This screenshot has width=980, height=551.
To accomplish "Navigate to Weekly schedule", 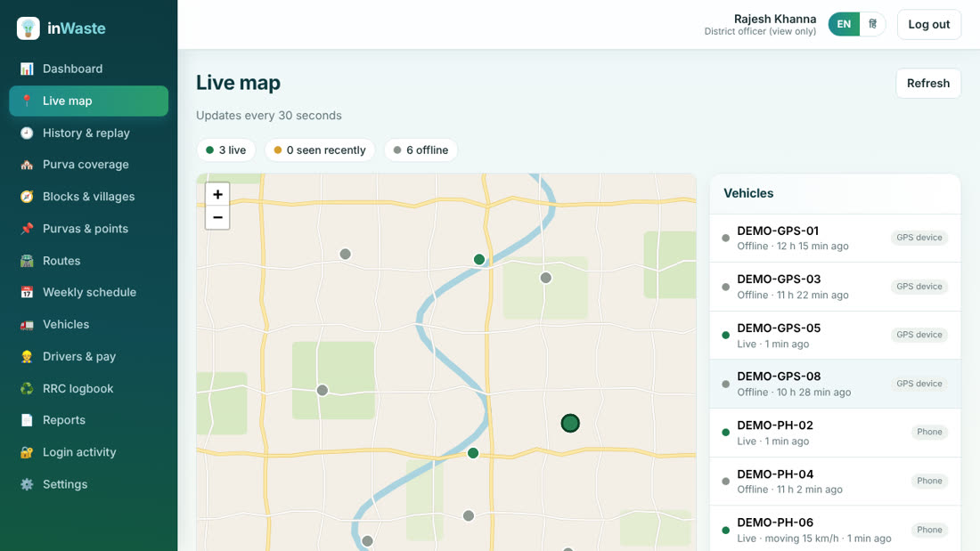I will 89,292.
